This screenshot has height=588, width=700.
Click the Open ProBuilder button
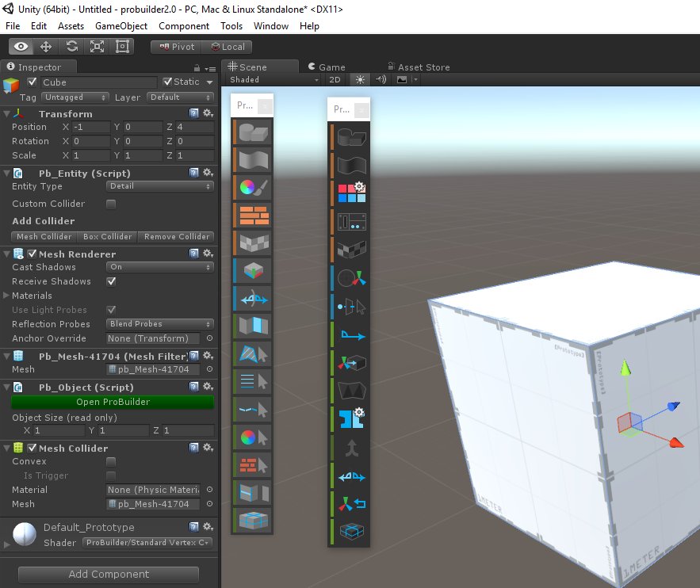[x=113, y=402]
